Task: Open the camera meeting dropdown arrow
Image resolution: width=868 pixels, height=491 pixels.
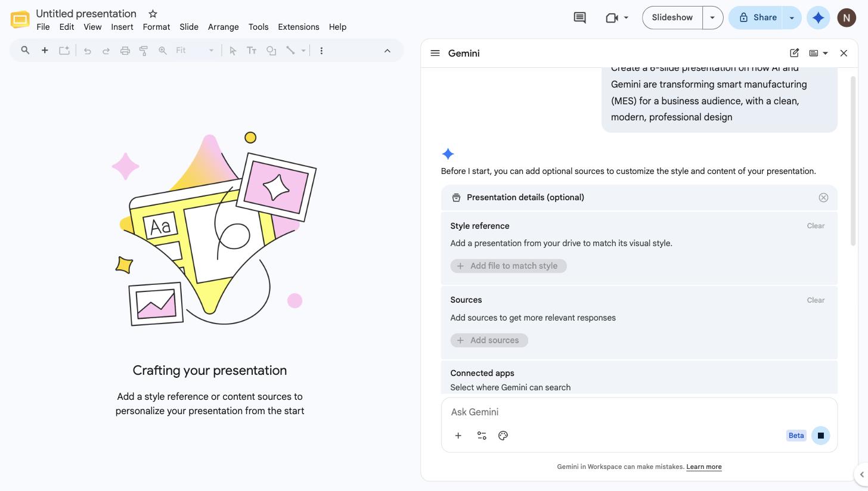Action: pyautogui.click(x=626, y=18)
